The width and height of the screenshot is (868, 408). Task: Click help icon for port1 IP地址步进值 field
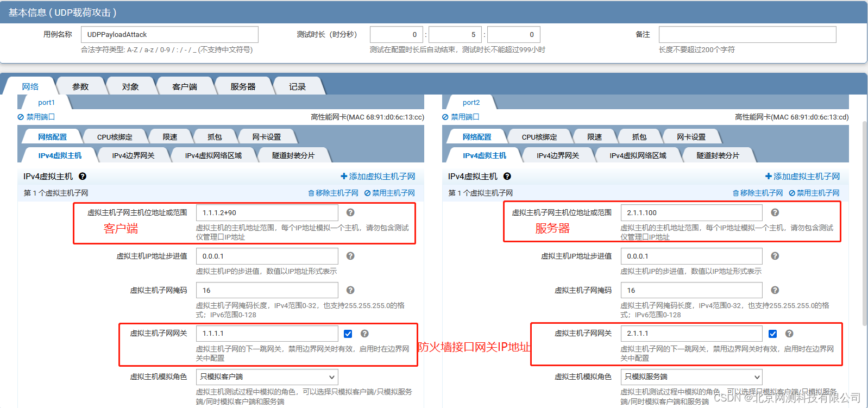pos(350,256)
